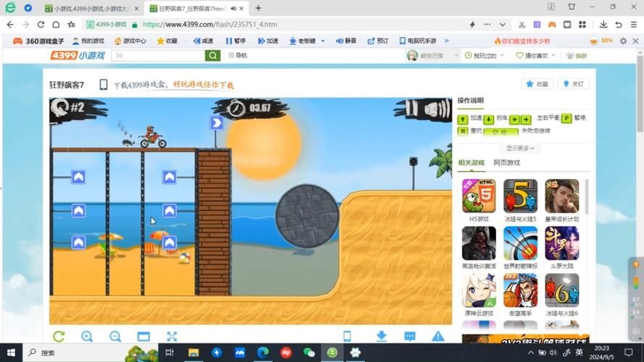Open 我的游戏 in the game box toolbar

tap(88, 41)
